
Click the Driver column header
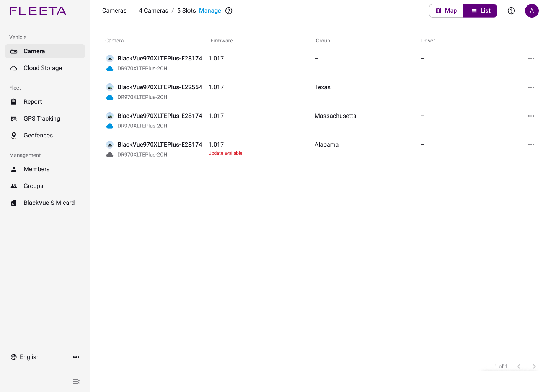click(x=428, y=41)
